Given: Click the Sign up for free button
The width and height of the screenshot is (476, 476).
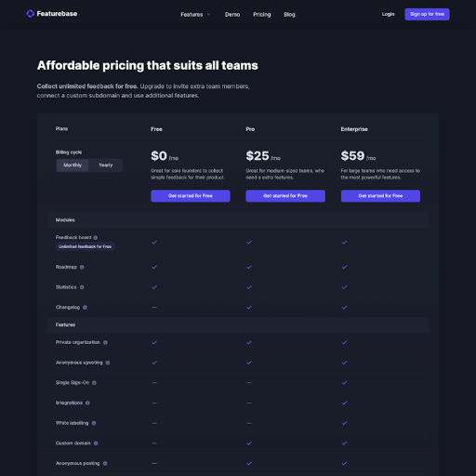Looking at the screenshot, I should tap(427, 14).
